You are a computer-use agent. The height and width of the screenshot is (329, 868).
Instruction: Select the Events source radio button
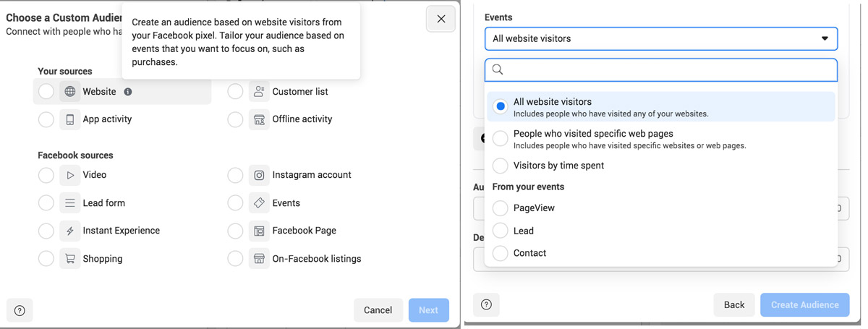coord(235,203)
